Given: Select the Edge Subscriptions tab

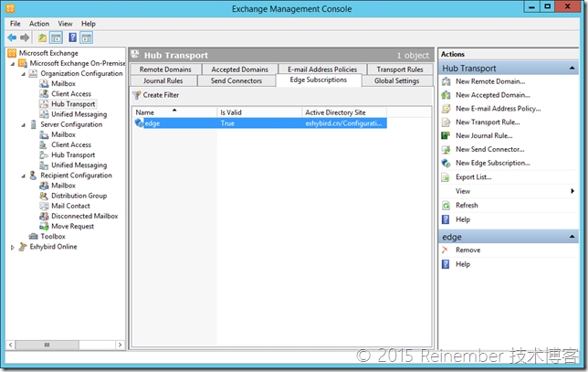Looking at the screenshot, I should pos(319,80).
